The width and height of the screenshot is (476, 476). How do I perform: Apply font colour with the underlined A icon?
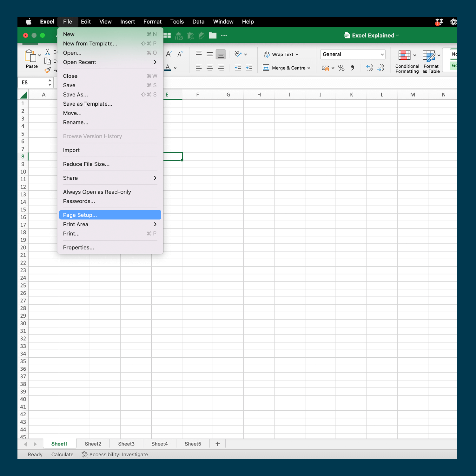click(168, 68)
